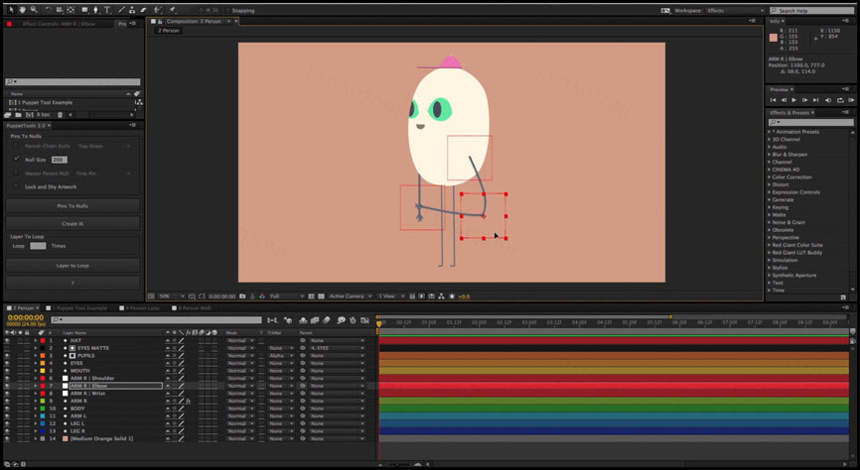This screenshot has width=860, height=470.
Task: Select the PuppetTools 3.0 panel tab
Action: coord(27,126)
